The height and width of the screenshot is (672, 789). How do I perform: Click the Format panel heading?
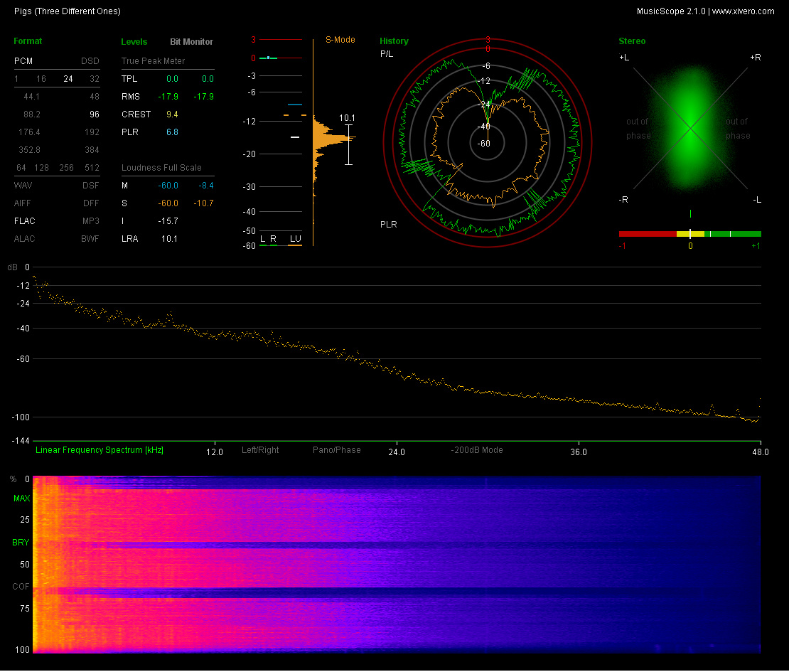(28, 41)
